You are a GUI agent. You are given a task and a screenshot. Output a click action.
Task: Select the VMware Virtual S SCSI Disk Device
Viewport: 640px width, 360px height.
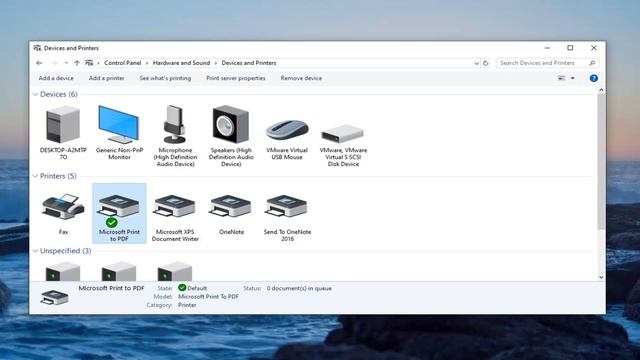click(x=343, y=134)
